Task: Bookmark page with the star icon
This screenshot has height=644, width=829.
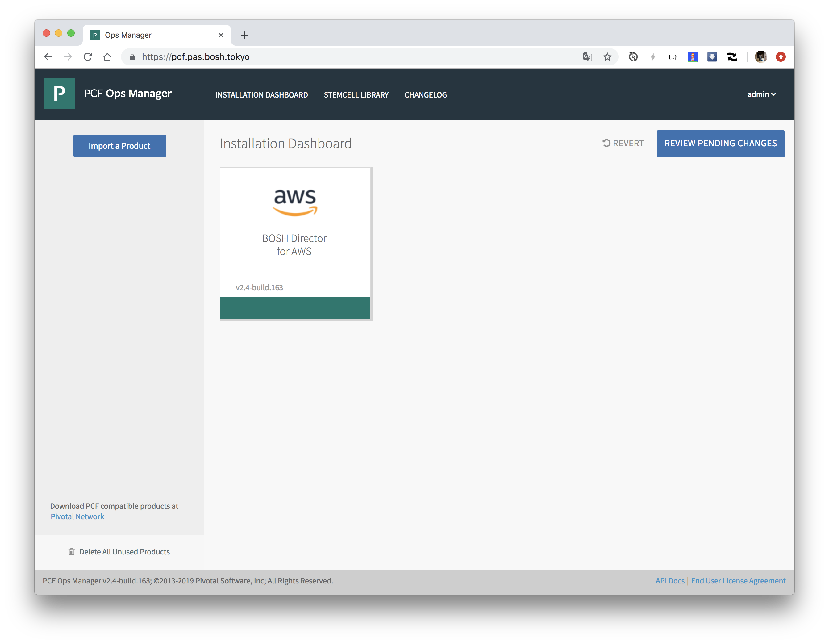Action: pyautogui.click(x=607, y=57)
